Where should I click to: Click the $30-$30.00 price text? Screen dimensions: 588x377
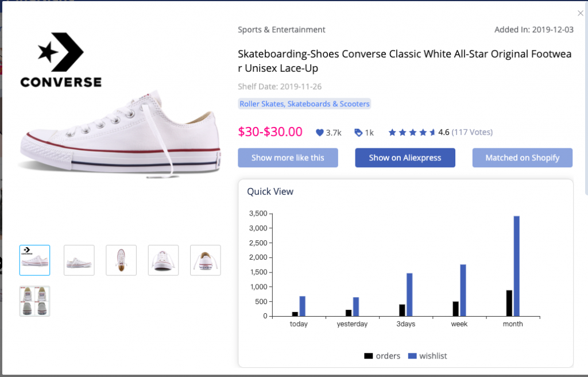270,132
